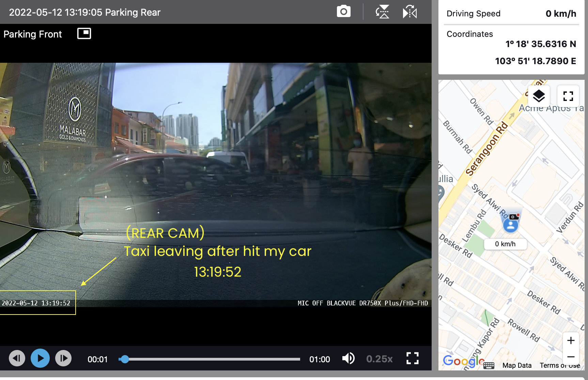Mute the video volume
588x380 pixels.
coord(348,359)
